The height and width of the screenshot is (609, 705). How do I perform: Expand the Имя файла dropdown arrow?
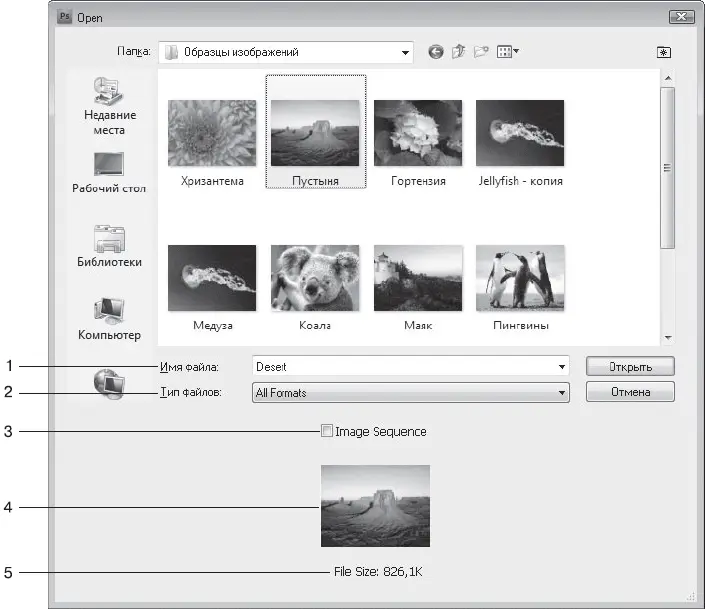[562, 367]
